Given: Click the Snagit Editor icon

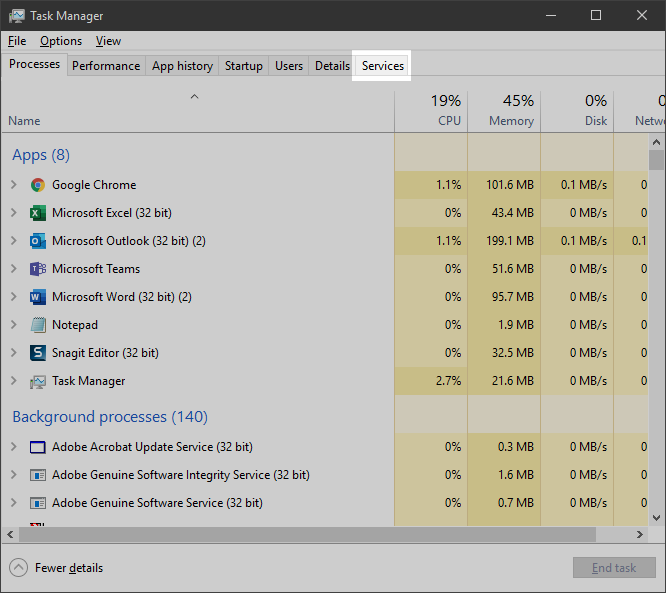Looking at the screenshot, I should click(38, 353).
